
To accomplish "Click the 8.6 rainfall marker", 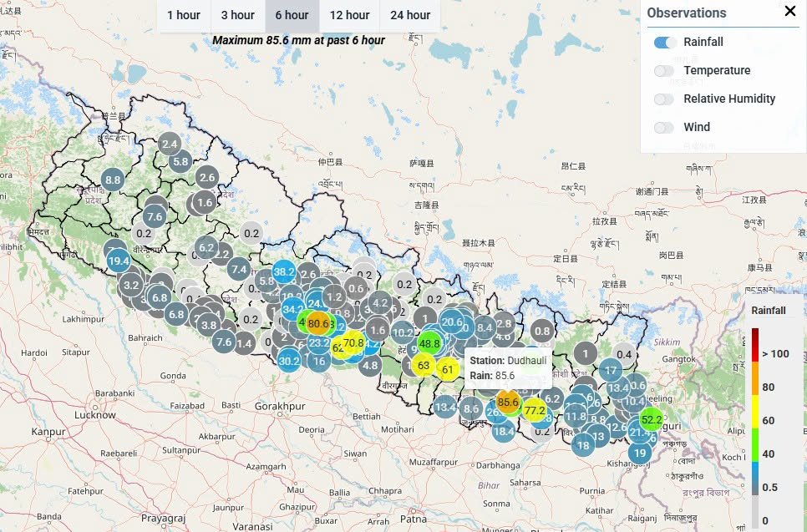I will point(471,409).
